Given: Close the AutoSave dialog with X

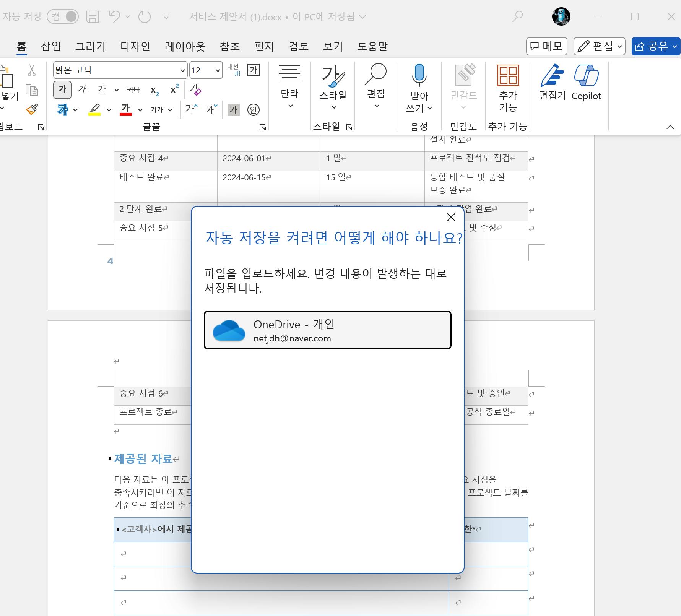Looking at the screenshot, I should [451, 217].
